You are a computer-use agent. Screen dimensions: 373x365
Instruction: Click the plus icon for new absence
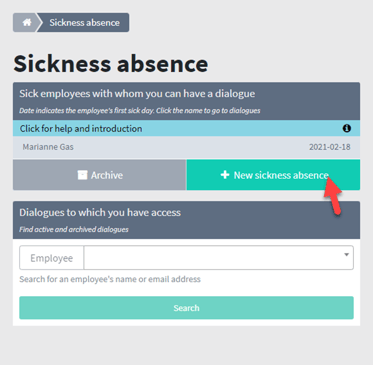pyautogui.click(x=225, y=175)
